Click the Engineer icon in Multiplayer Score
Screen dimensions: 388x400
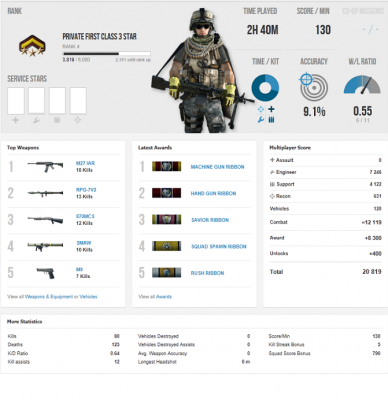[x=272, y=172]
